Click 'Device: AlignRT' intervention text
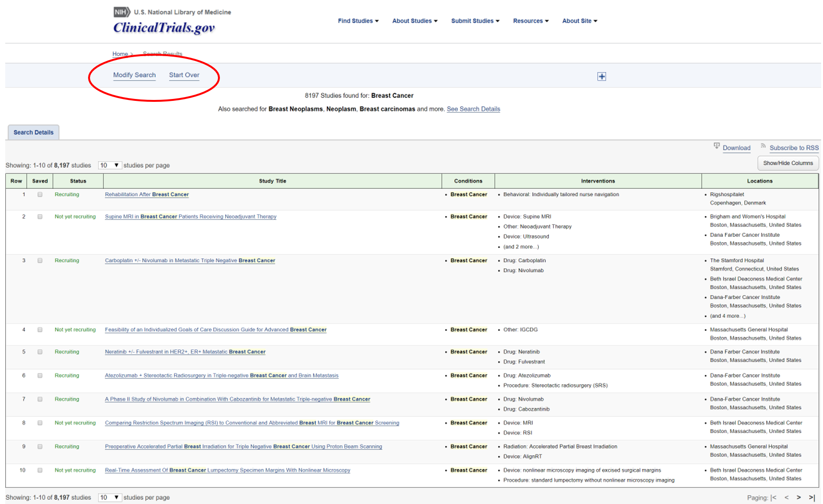Screen dimensions: 823x504 523,457
